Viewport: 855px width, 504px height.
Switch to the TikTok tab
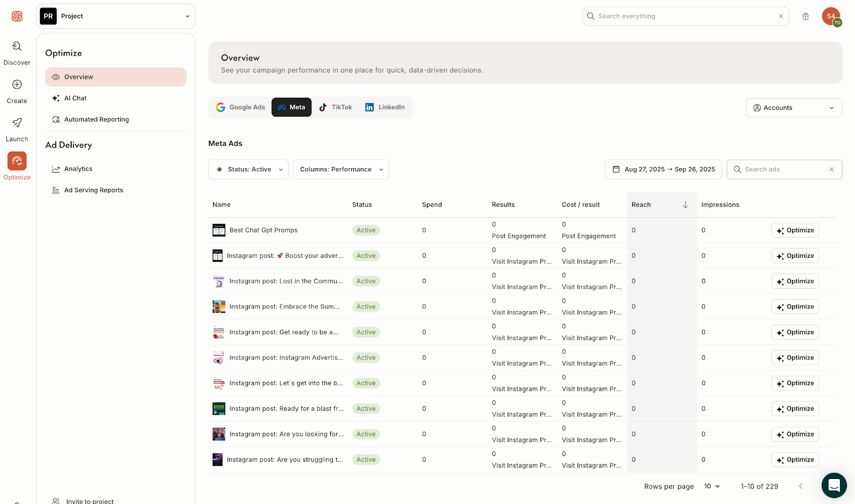pyautogui.click(x=336, y=107)
